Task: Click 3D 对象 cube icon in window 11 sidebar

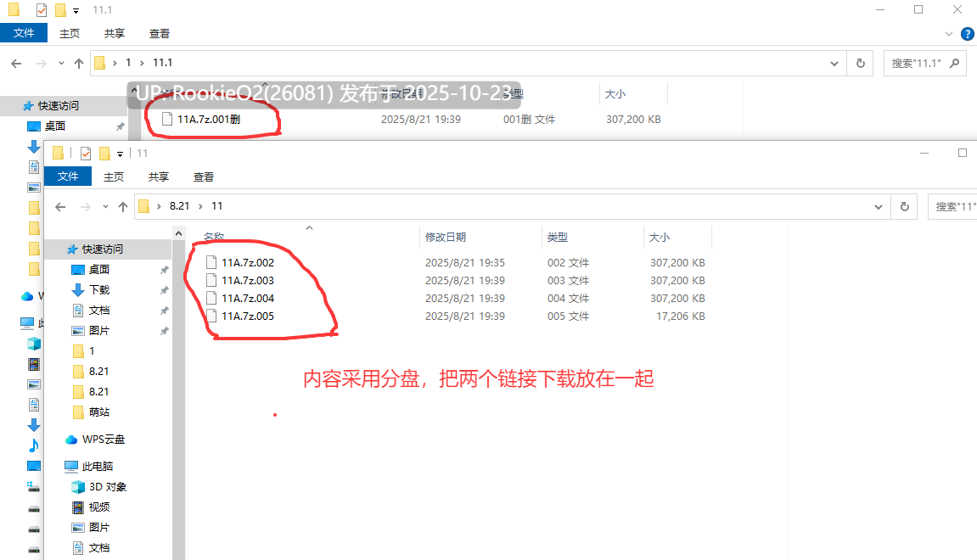Action: click(78, 487)
